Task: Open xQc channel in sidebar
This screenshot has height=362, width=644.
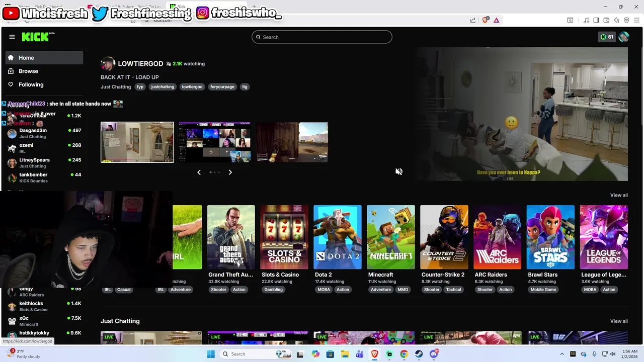Action: pos(44,321)
